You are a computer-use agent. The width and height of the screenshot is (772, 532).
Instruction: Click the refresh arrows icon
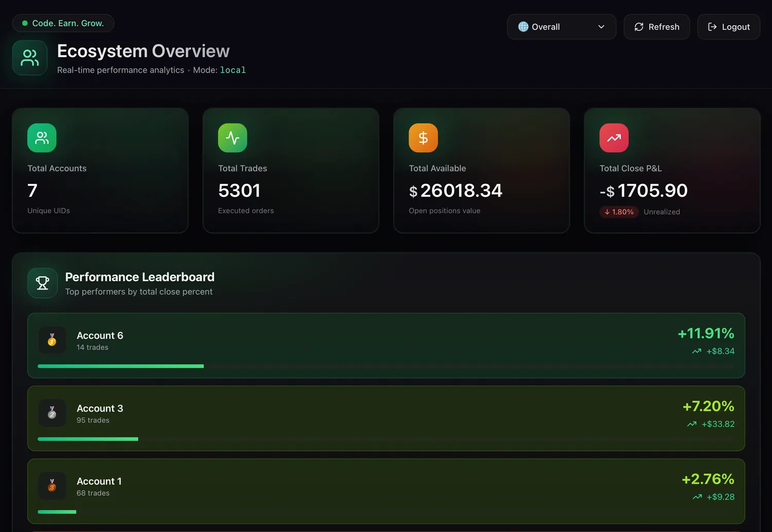pyautogui.click(x=639, y=27)
